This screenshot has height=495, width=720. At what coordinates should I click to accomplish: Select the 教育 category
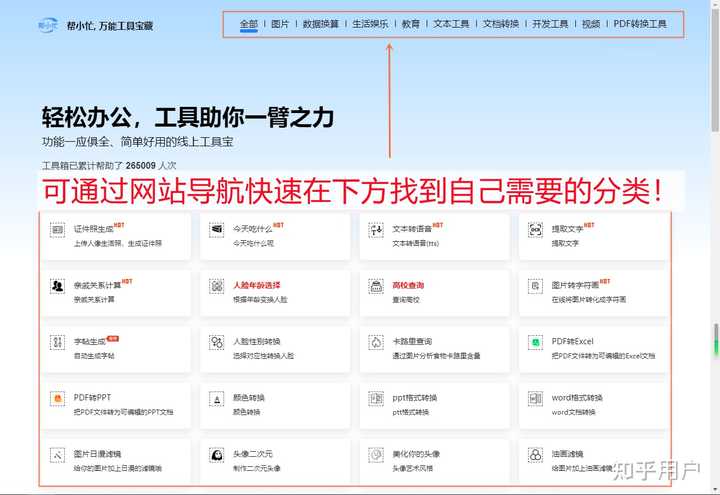[411, 24]
